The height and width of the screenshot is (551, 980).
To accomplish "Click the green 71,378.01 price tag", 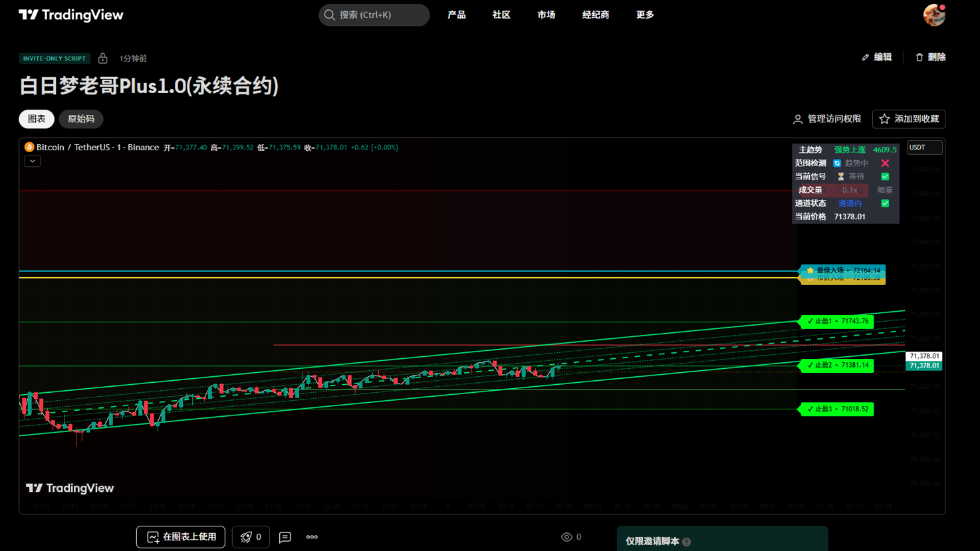I will [924, 366].
